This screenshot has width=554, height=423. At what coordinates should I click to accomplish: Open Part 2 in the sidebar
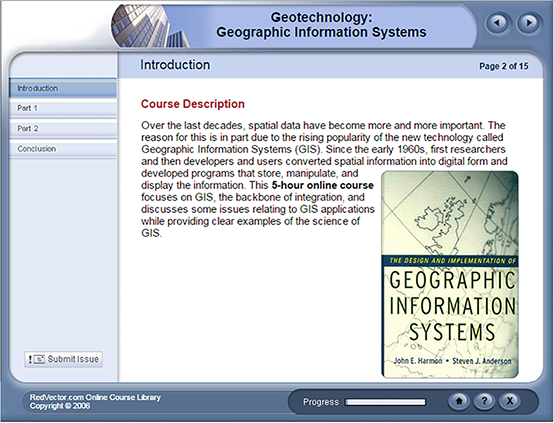63,129
